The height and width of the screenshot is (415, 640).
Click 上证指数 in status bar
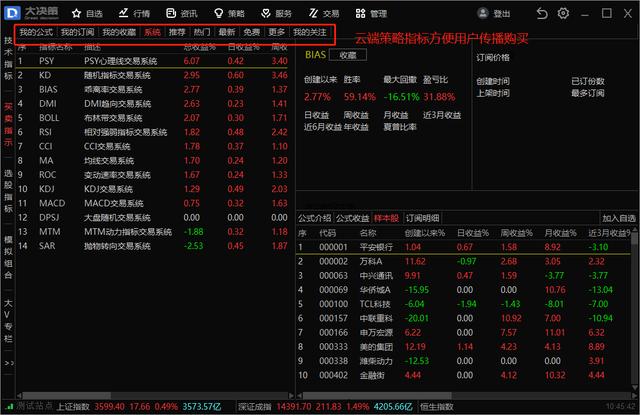[72, 407]
